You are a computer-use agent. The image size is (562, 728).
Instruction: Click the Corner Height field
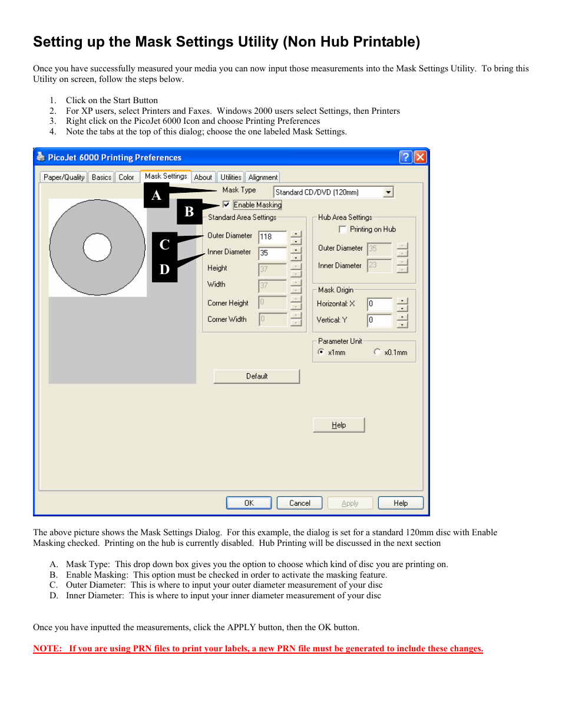tap(273, 302)
